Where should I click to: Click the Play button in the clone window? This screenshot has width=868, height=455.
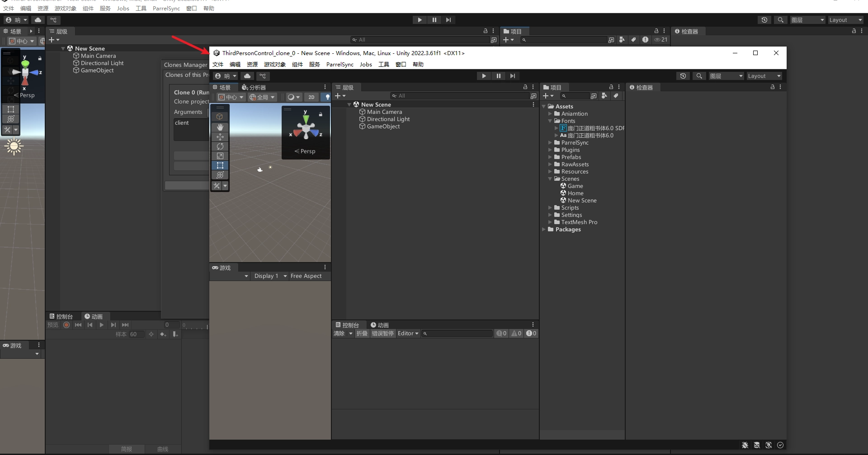(484, 76)
